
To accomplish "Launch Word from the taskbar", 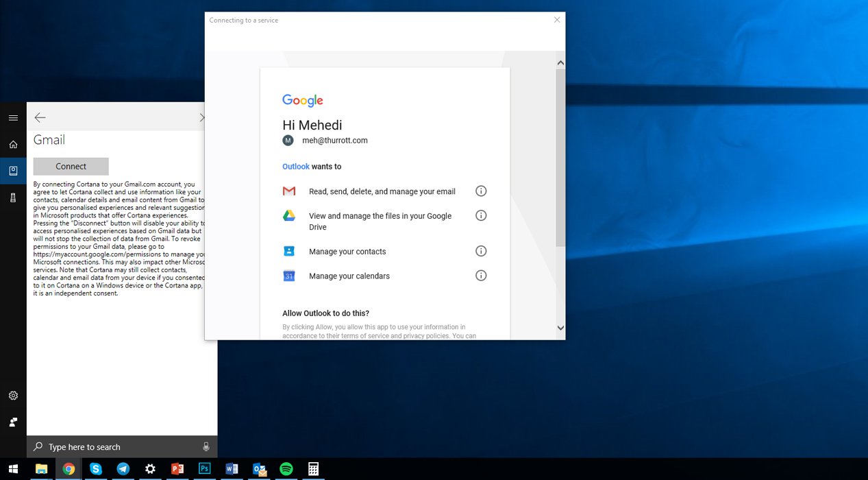I will pyautogui.click(x=232, y=469).
